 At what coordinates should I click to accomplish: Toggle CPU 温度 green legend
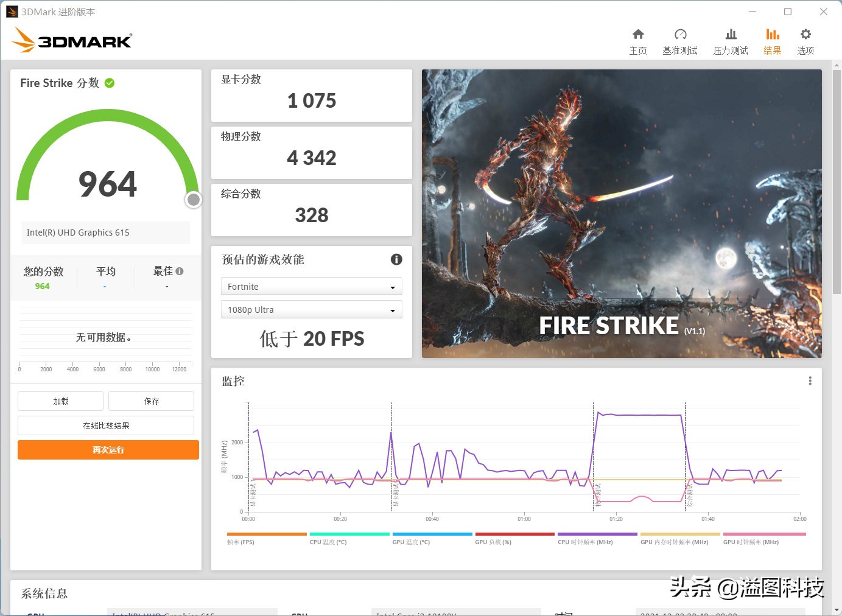point(349,539)
